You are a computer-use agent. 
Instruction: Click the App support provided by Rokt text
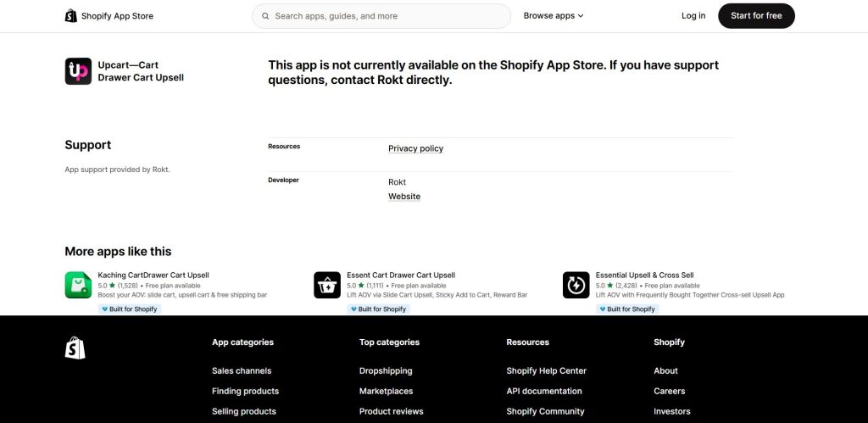pos(117,170)
